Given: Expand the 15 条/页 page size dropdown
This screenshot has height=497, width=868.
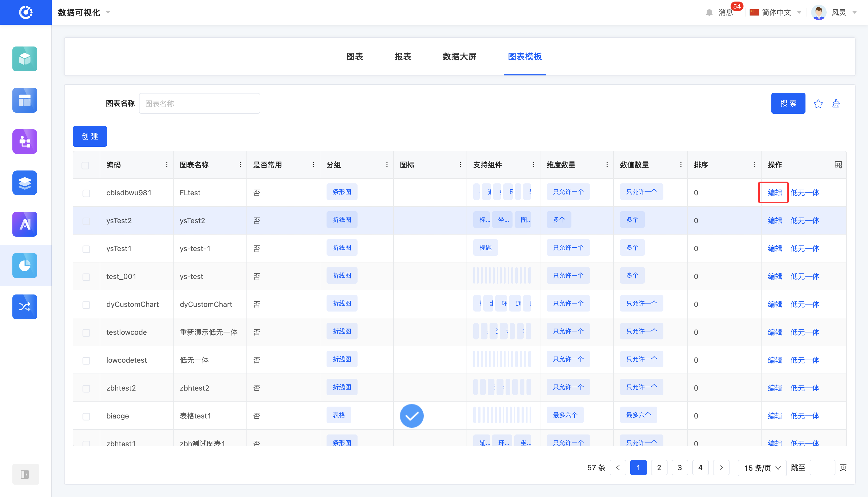Looking at the screenshot, I should (x=762, y=468).
